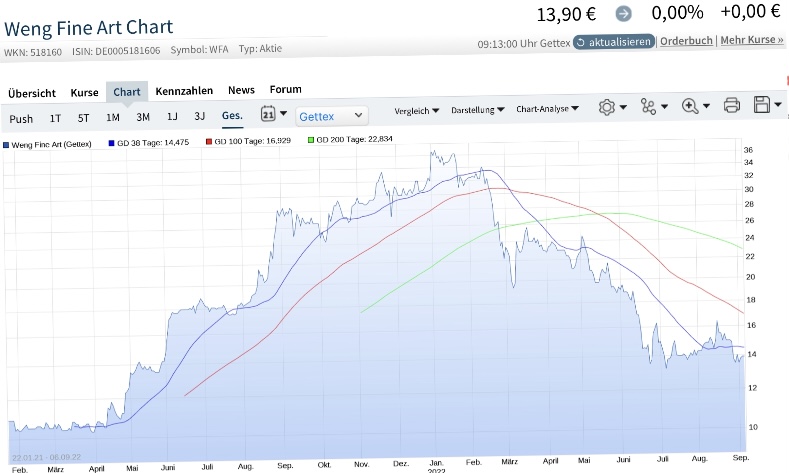Viewport: 789px width, 473px height.
Task: Select the 5T timeframe
Action: click(x=83, y=118)
